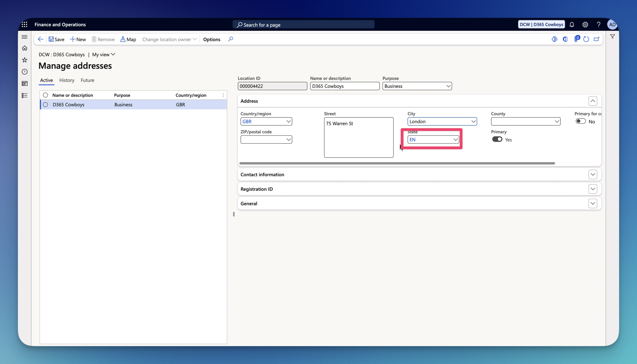Click the Save button
The image size is (637, 364).
point(56,39)
